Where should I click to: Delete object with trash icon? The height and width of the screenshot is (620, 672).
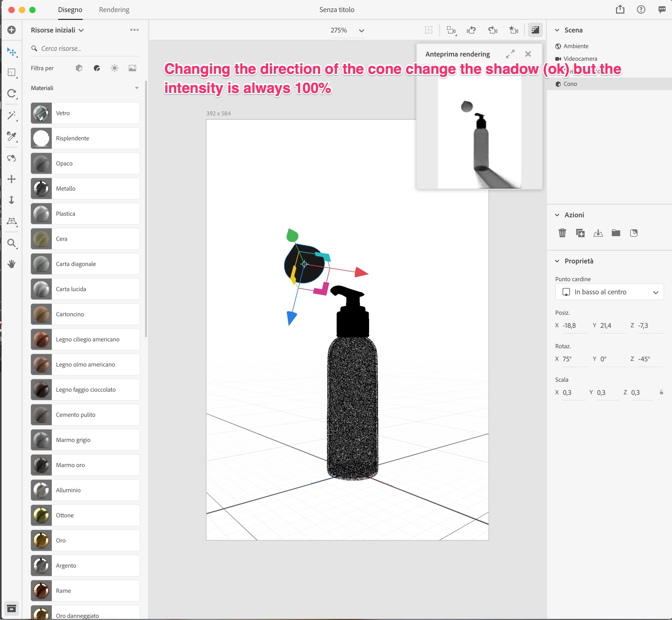[x=562, y=233]
